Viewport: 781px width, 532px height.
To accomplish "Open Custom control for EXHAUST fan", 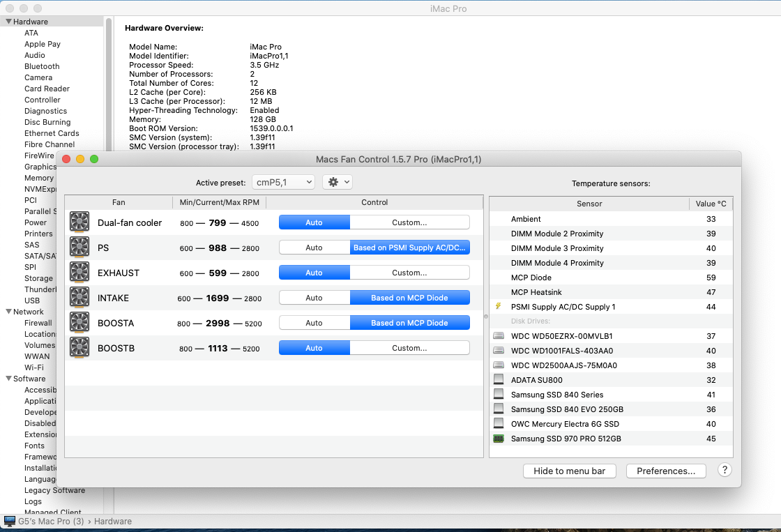I will [409, 273].
